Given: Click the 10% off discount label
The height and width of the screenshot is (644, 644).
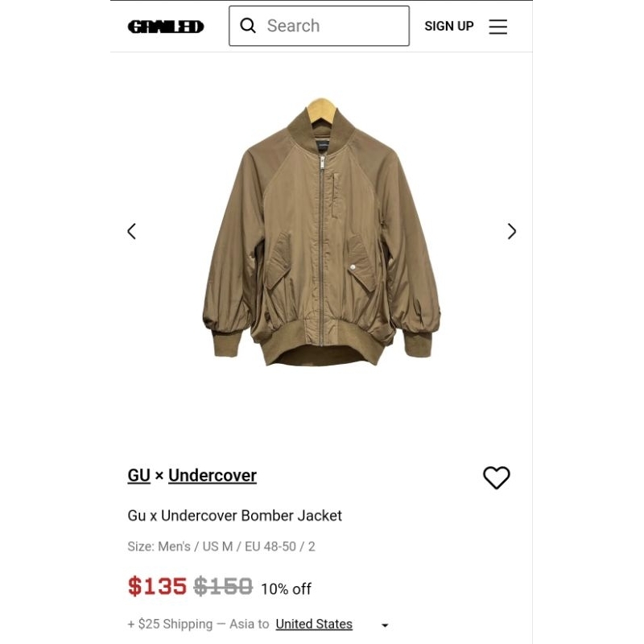Looking at the screenshot, I should click(x=287, y=588).
